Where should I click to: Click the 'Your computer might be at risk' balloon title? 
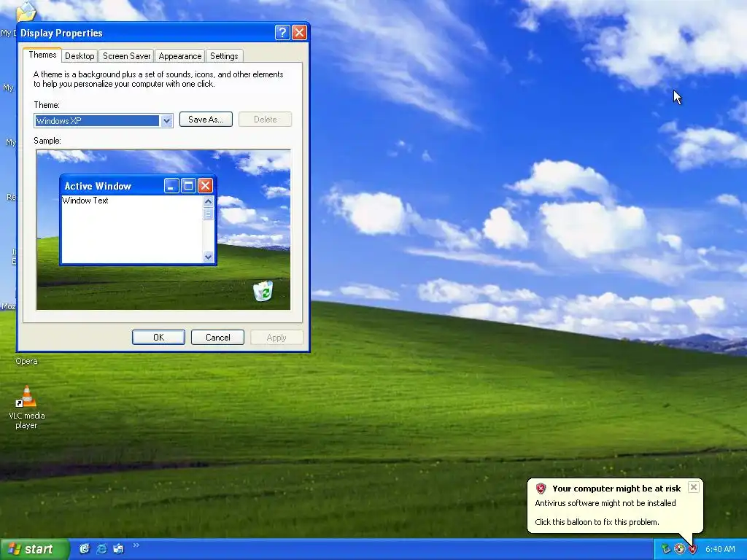[x=616, y=489]
